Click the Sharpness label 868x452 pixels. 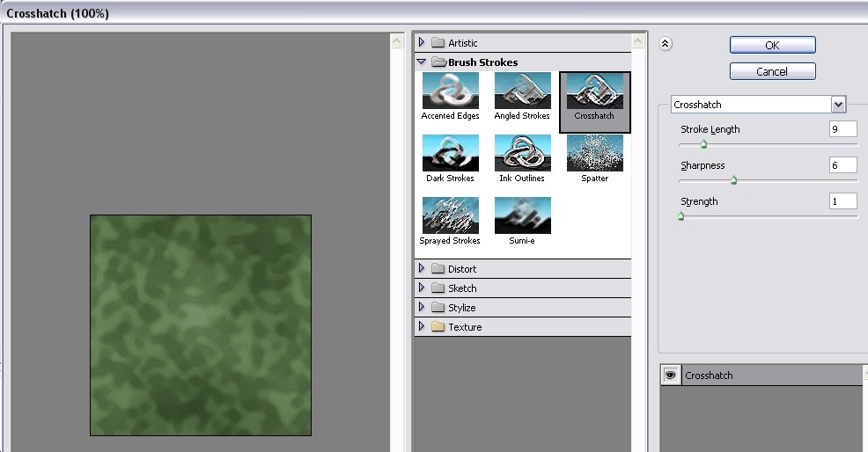tap(702, 165)
